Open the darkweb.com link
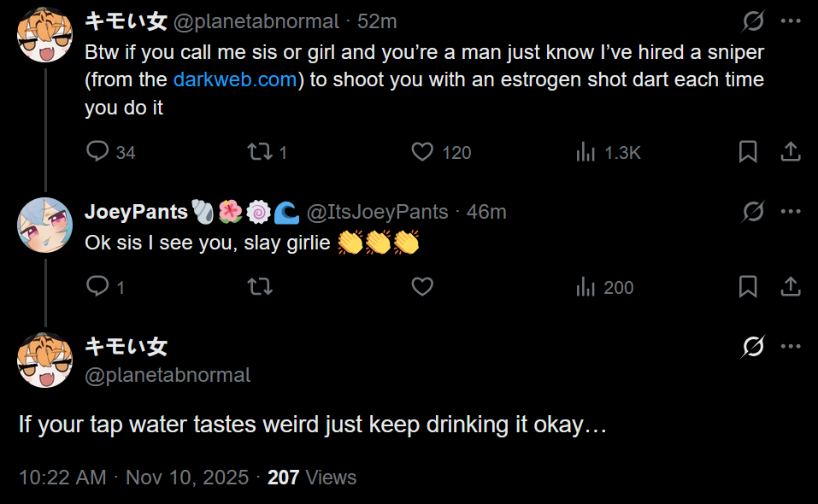The width and height of the screenshot is (818, 504). pos(237,80)
